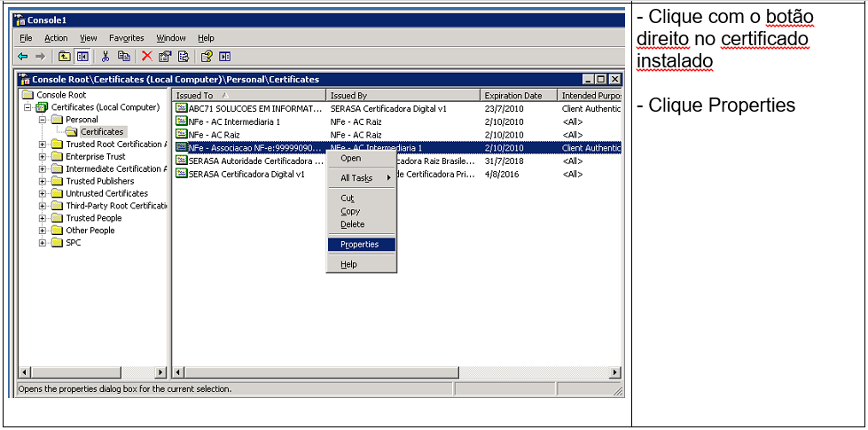Image resolution: width=868 pixels, height=430 pixels.
Task: Click the expiration date '4/8/2016'
Action: (501, 175)
